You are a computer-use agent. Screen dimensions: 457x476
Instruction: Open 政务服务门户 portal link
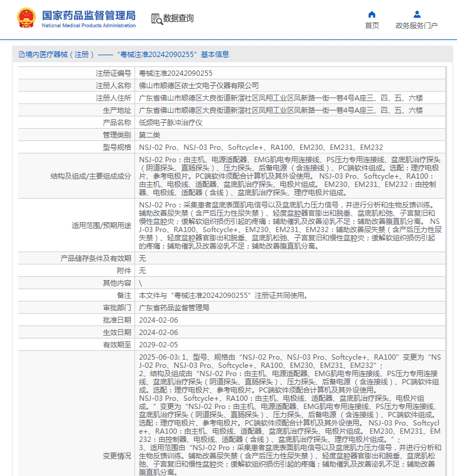coord(416,25)
